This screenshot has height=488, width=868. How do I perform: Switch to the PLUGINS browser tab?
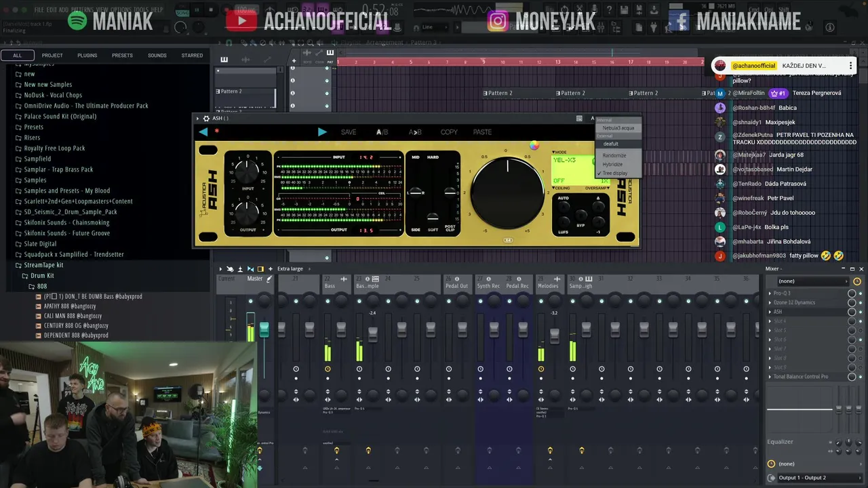tap(87, 56)
